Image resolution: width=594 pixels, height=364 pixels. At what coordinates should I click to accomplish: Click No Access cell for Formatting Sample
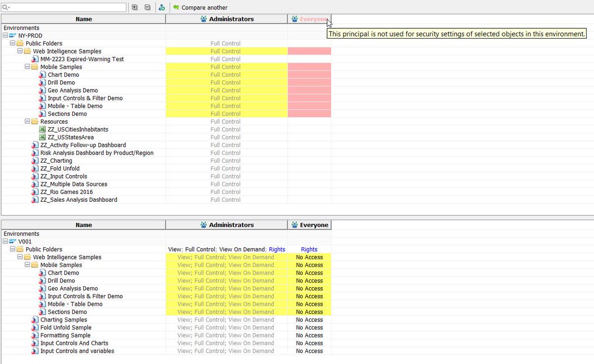pyautogui.click(x=309, y=335)
